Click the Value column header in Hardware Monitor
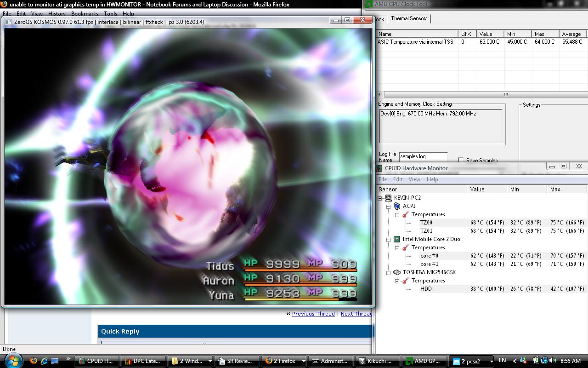 pyautogui.click(x=487, y=189)
